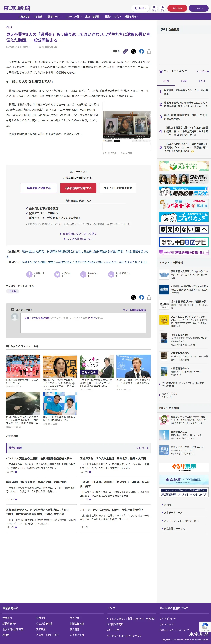React with なるほど！ exclamation icon

point(29,274)
